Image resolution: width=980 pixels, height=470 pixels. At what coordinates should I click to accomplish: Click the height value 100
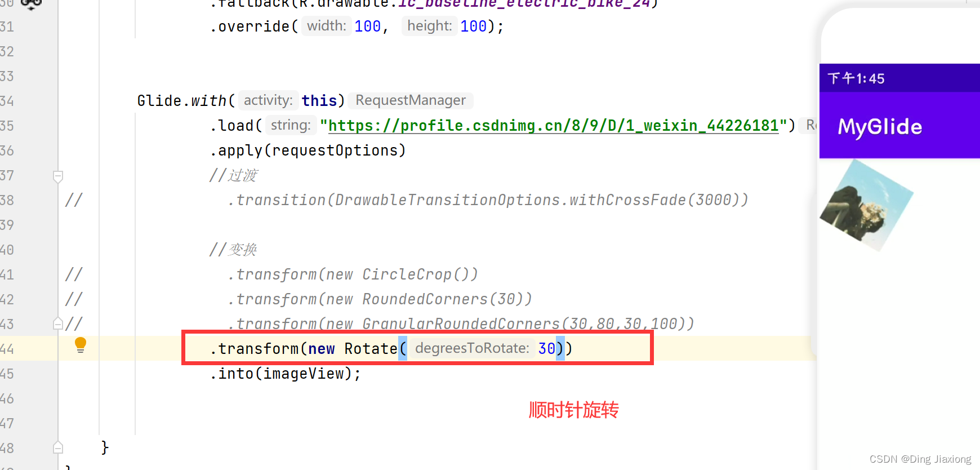tap(474, 26)
